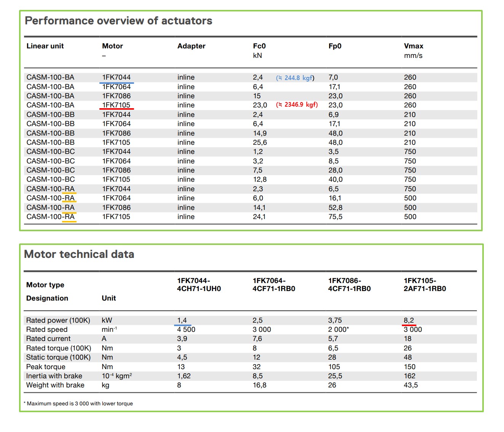Screen dimensions: 504x432
Task: Select inertia value 162
Action: [x=410, y=376]
